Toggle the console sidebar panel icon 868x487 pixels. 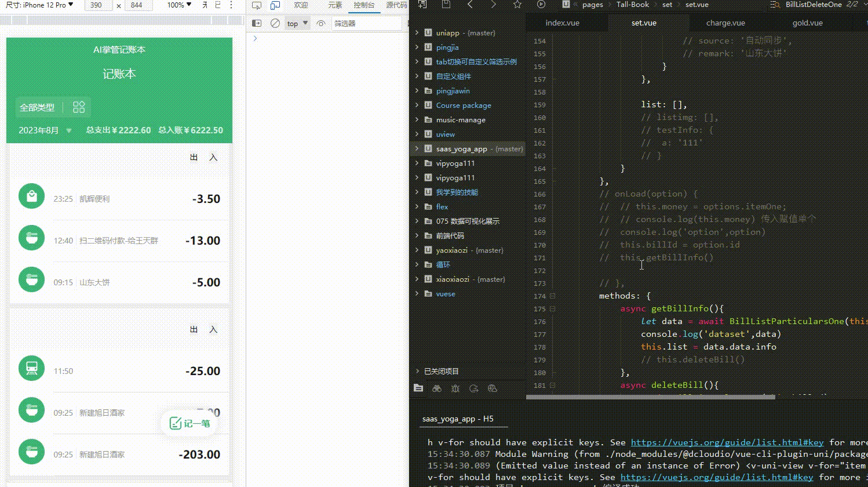pyautogui.click(x=257, y=23)
